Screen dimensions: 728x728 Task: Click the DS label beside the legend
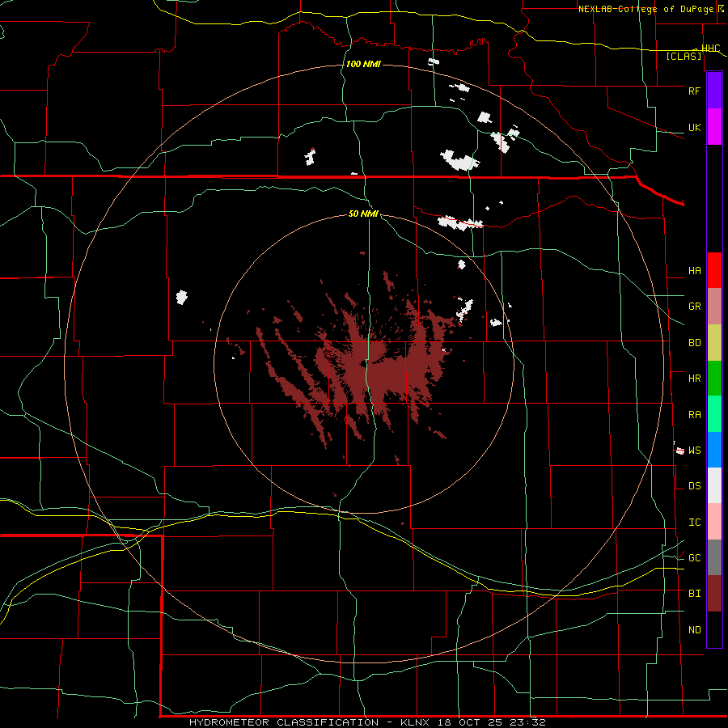pos(694,485)
